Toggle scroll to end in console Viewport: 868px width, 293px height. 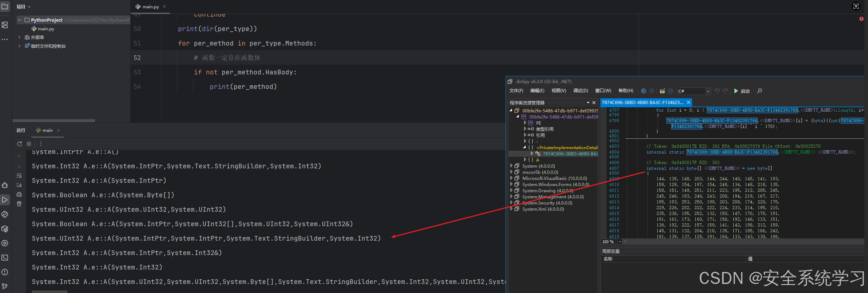click(x=19, y=185)
